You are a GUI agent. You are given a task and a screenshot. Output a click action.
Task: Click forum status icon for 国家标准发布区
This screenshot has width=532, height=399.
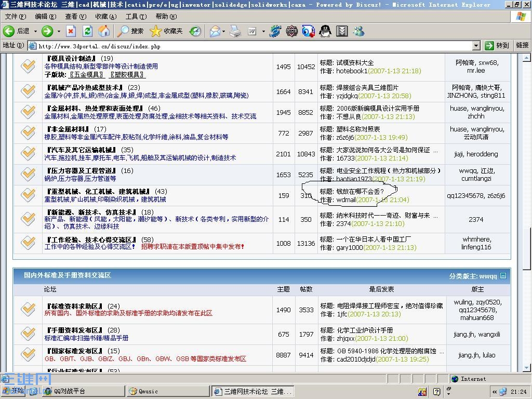pyautogui.click(x=28, y=354)
